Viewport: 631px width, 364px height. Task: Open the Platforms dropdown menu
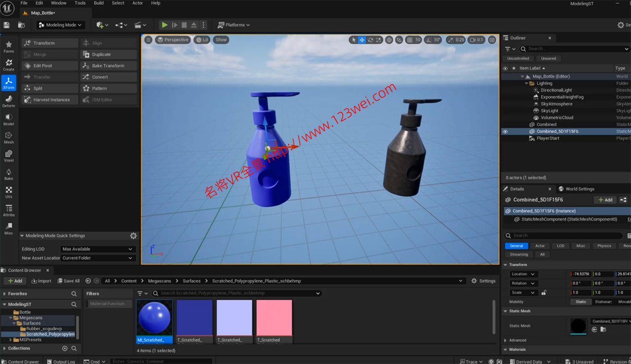[x=233, y=25]
